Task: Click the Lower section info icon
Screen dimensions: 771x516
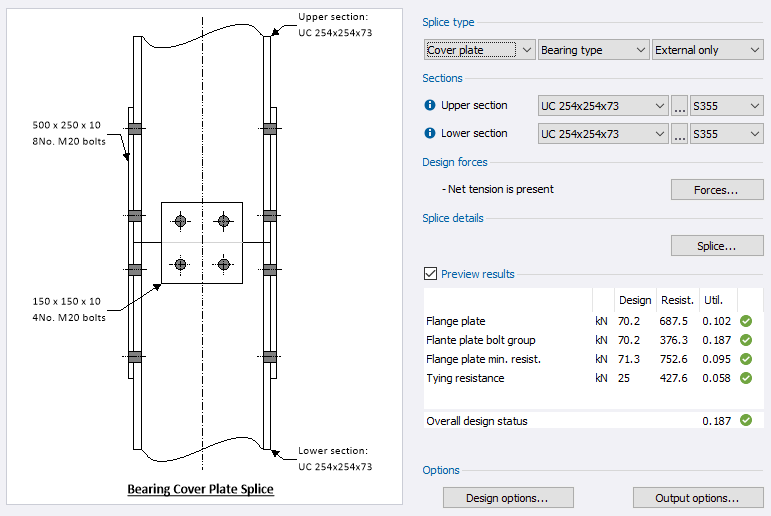Action: pos(430,133)
